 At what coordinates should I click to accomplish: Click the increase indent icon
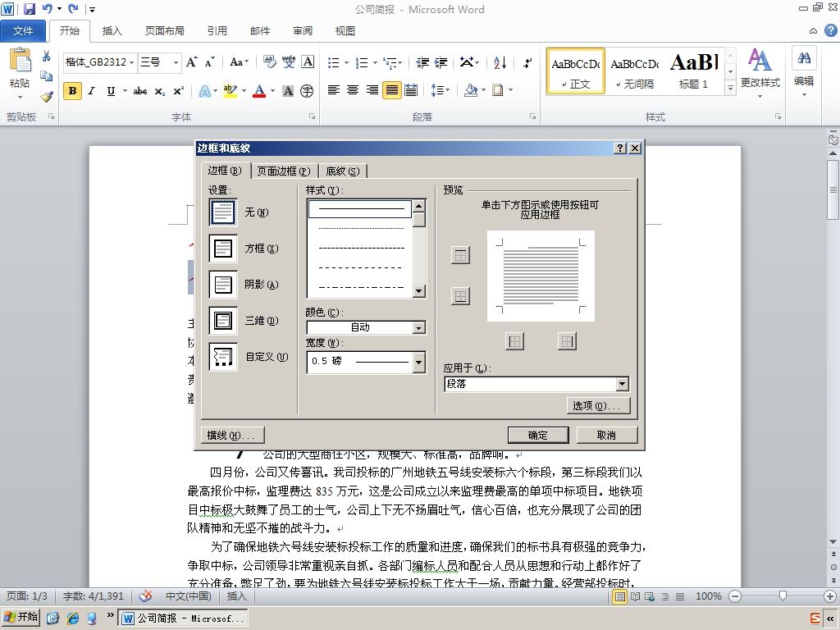(x=441, y=62)
